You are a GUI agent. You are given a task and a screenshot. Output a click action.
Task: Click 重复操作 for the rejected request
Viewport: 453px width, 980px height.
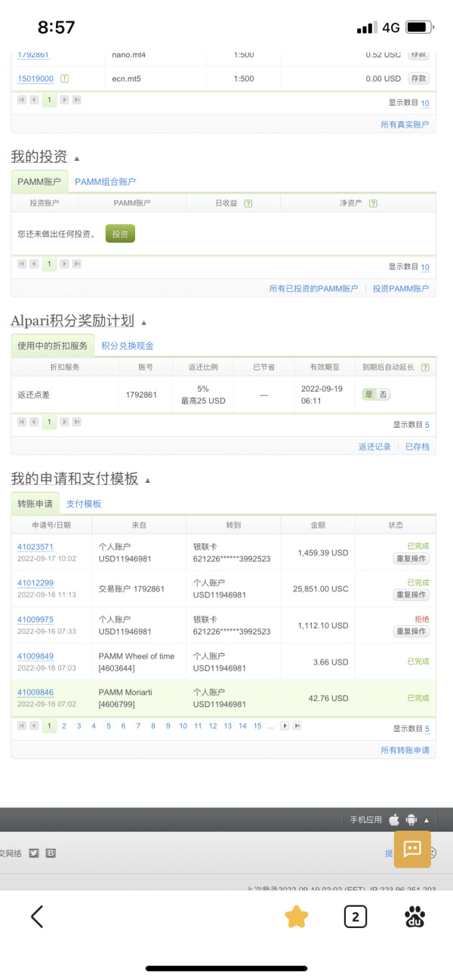pos(411,631)
